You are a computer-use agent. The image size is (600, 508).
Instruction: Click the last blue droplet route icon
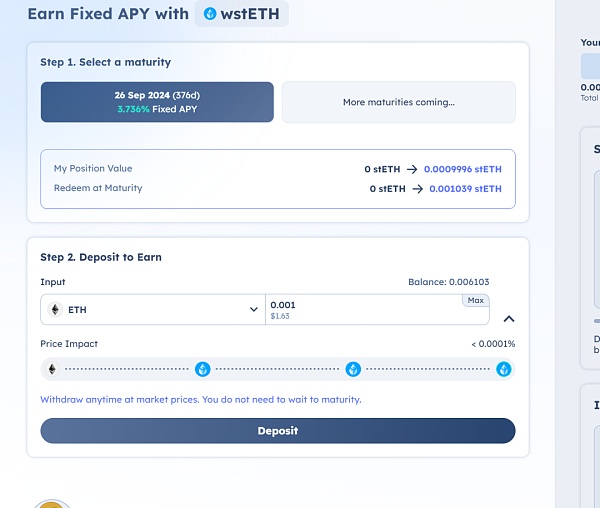click(x=503, y=369)
